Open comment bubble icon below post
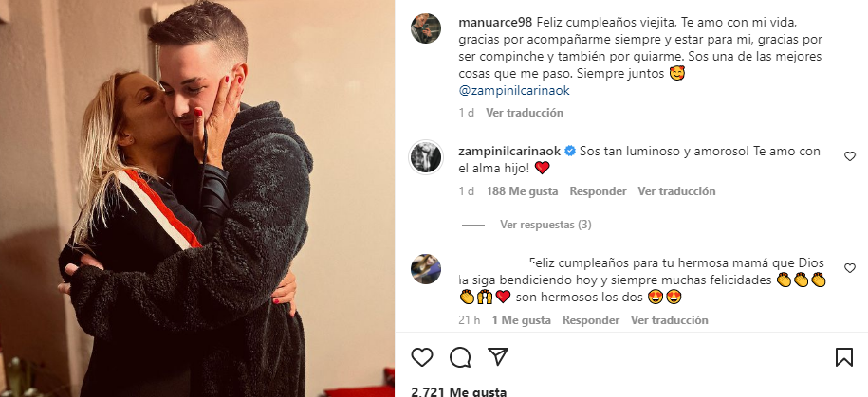The height and width of the screenshot is (397, 868). click(460, 357)
